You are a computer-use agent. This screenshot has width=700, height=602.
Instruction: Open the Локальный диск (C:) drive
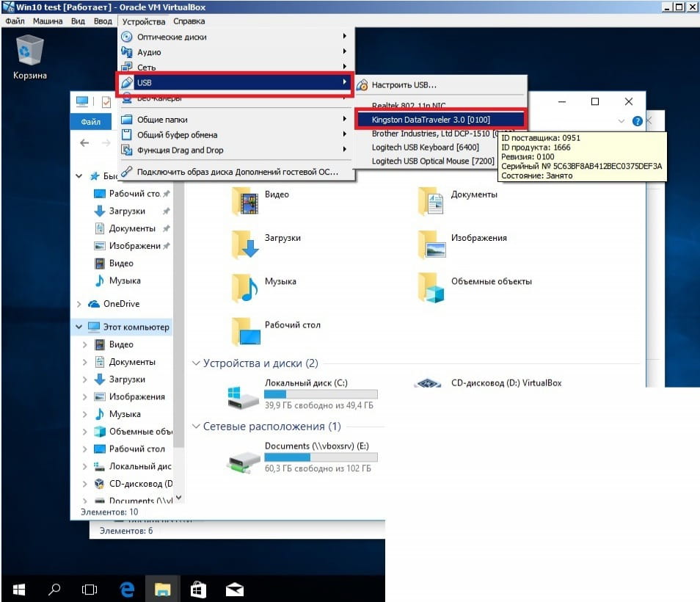click(244, 396)
